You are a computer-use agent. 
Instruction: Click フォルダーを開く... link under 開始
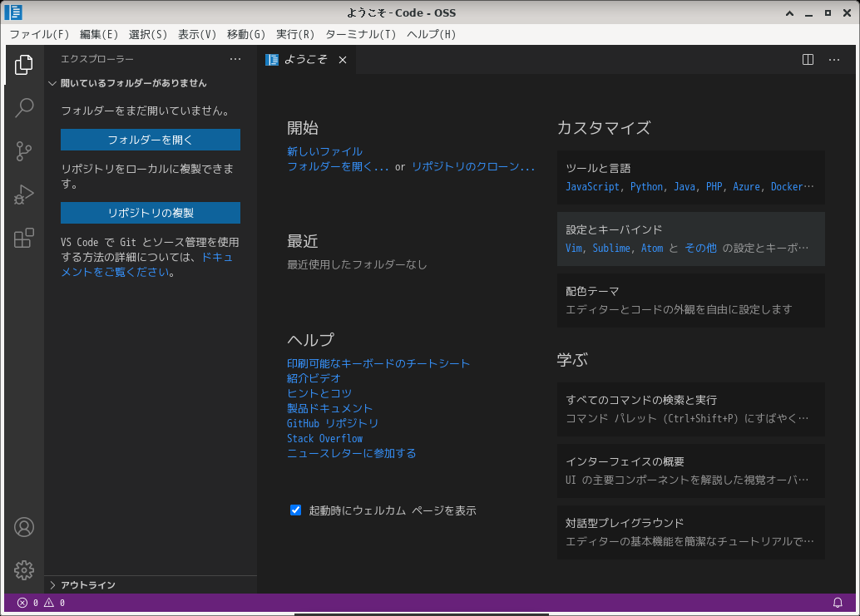click(338, 166)
